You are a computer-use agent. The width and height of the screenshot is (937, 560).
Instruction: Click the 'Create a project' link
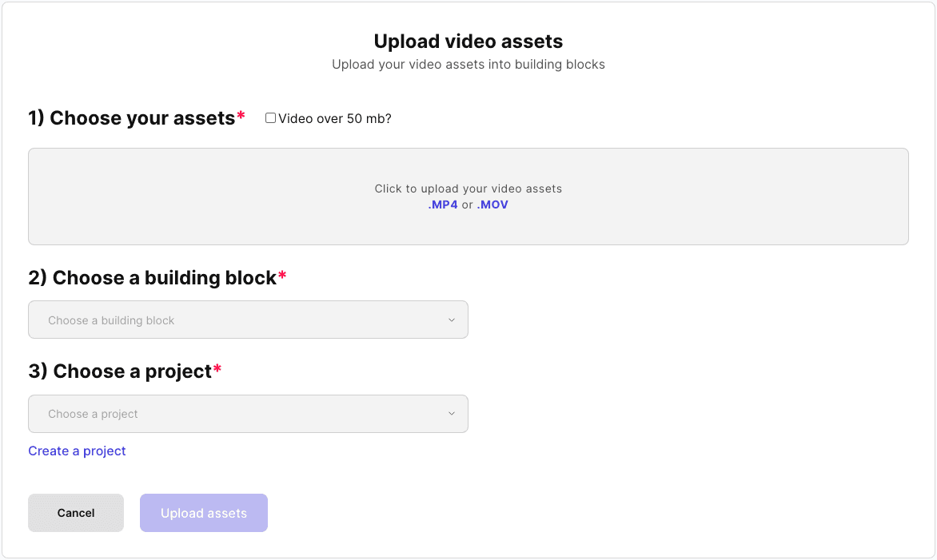click(x=77, y=451)
